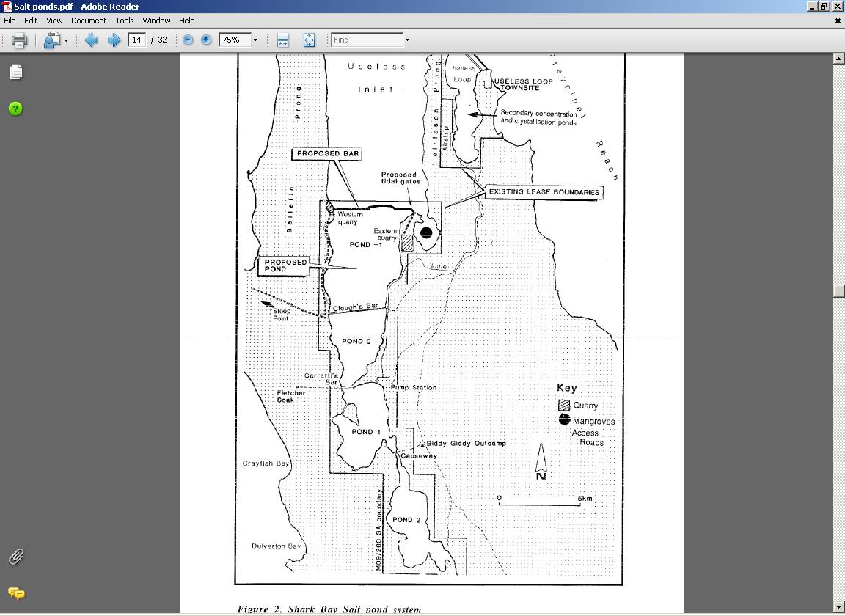Screen dimensions: 845x616
Task: Click the page number input field
Action: (x=136, y=40)
